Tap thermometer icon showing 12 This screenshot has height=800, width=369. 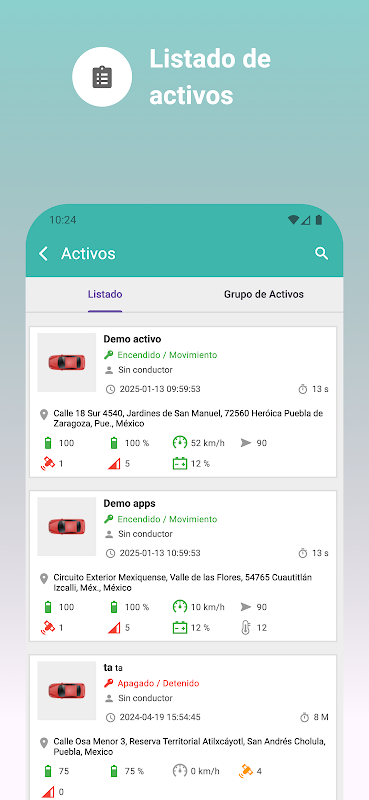click(x=246, y=628)
